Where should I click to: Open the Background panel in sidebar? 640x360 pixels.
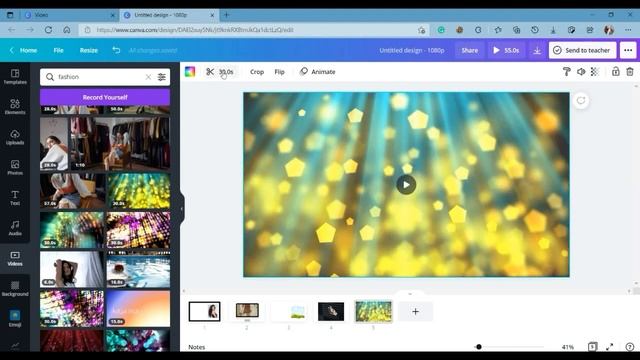click(x=15, y=289)
